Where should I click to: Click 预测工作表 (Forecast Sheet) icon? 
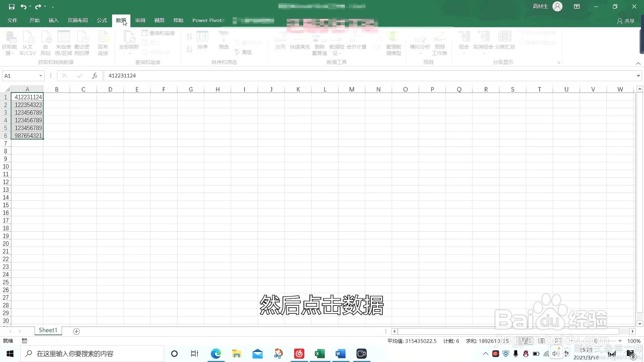pyautogui.click(x=440, y=43)
